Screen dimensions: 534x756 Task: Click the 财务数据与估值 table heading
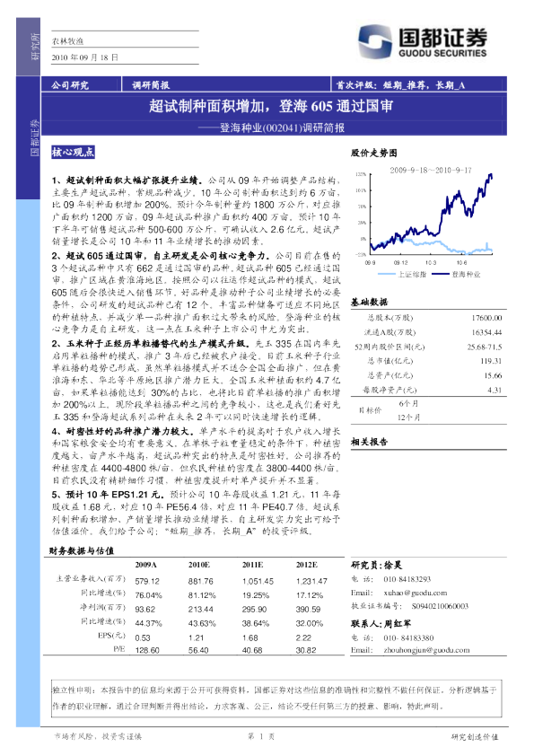(x=82, y=551)
